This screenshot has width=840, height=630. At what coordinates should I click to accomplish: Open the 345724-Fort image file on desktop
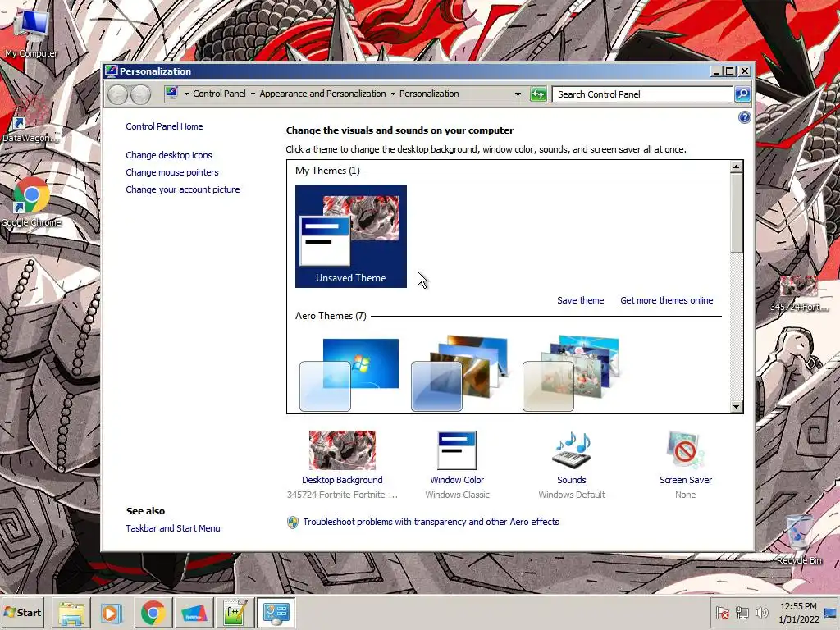(799, 293)
